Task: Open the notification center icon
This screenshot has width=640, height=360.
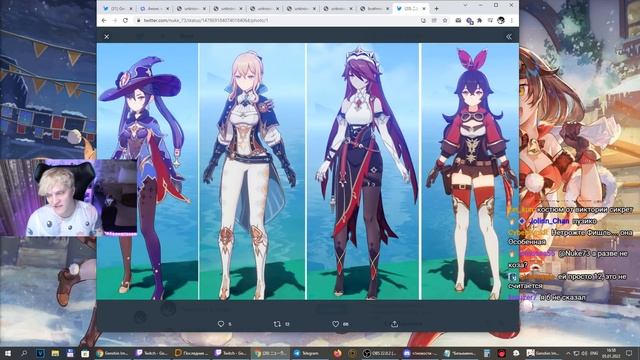Action: (629, 353)
